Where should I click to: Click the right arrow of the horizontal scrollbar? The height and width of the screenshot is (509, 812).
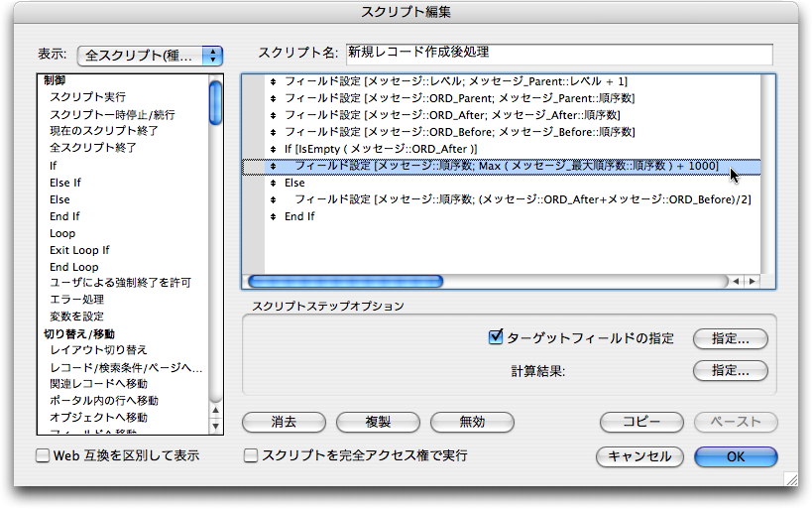tap(753, 282)
